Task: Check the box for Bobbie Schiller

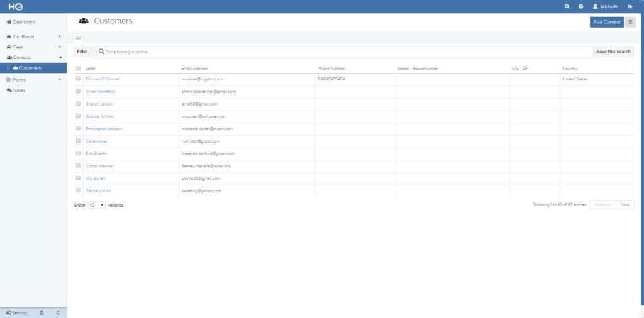Action: [78, 116]
